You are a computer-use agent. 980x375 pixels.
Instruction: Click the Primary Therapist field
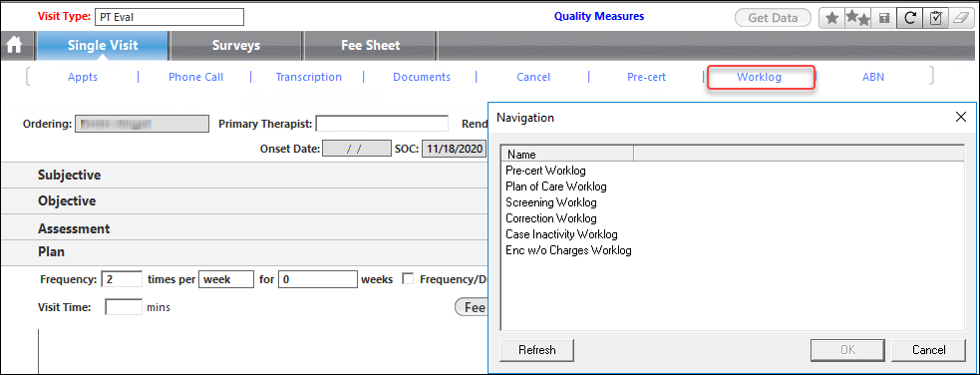coord(382,123)
